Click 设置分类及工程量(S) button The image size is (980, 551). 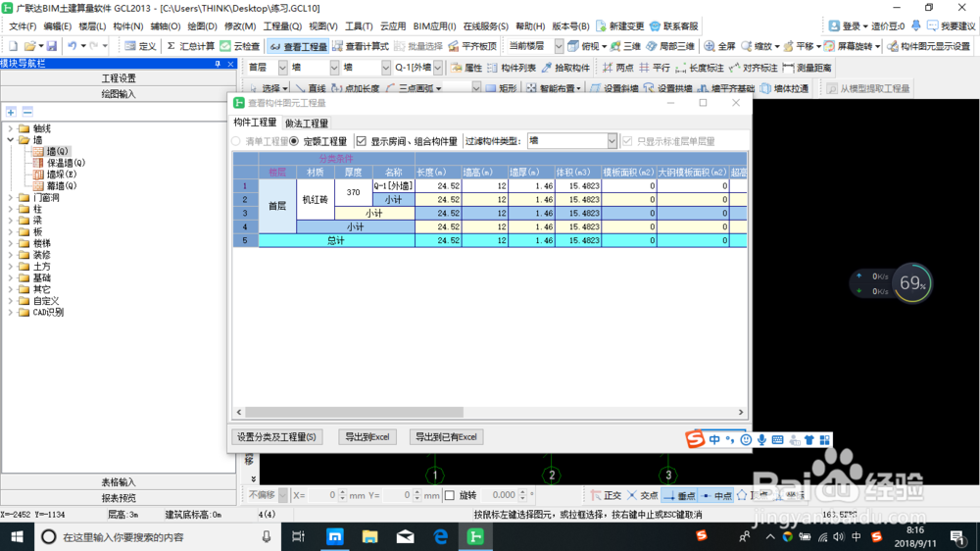276,437
